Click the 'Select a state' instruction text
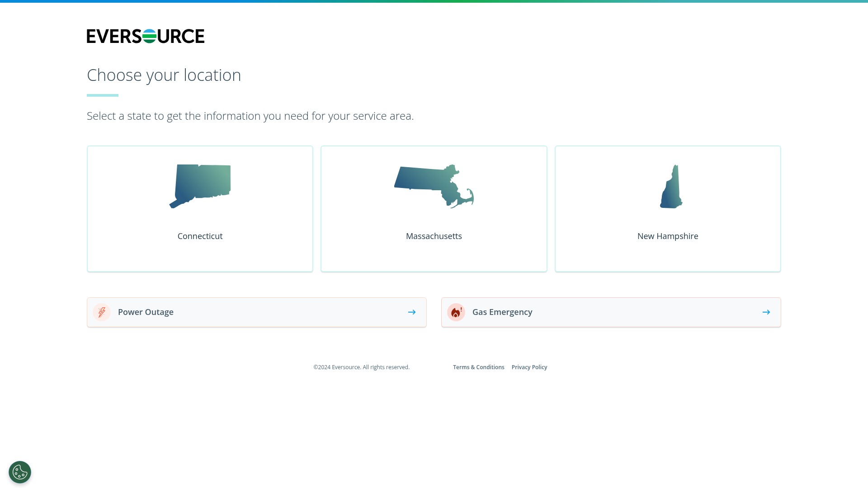Screen dimensions: 868x488 (250, 116)
